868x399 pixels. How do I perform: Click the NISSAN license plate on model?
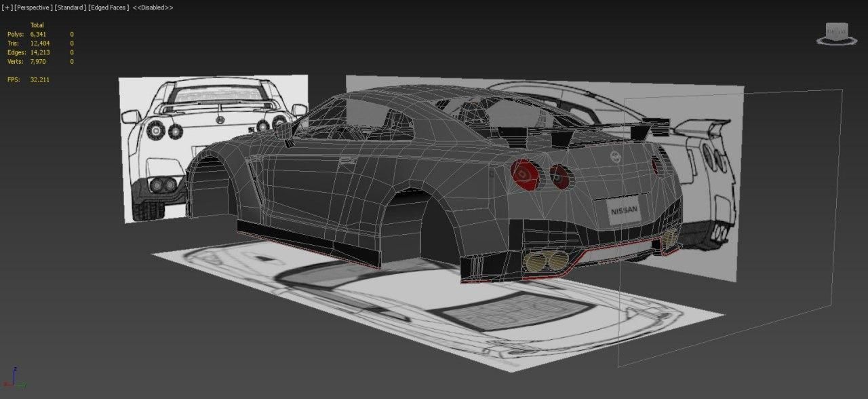pyautogui.click(x=625, y=210)
